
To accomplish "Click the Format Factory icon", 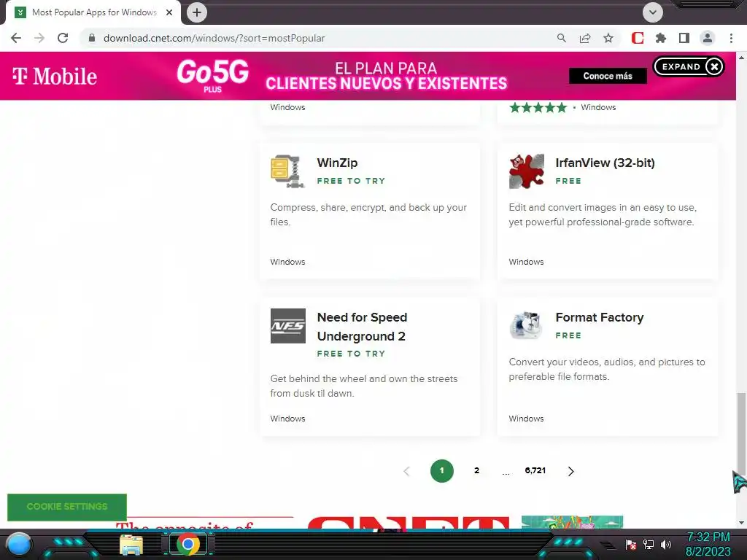I will point(527,326).
